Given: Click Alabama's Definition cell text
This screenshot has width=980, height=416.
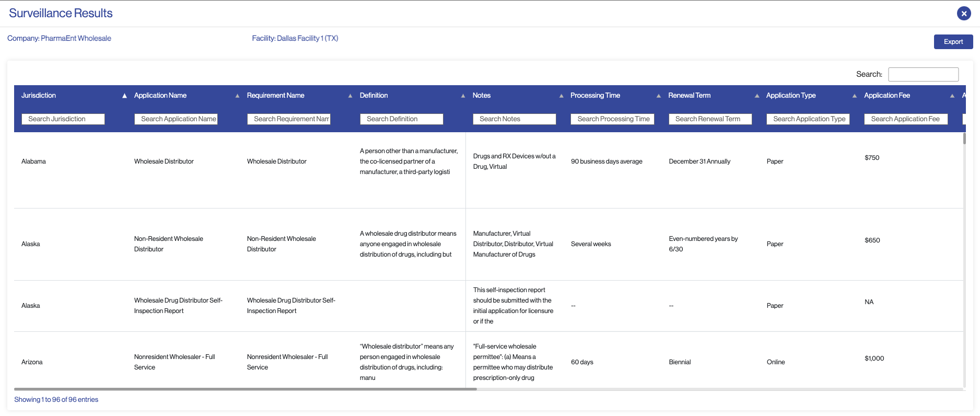Looking at the screenshot, I should [409, 161].
